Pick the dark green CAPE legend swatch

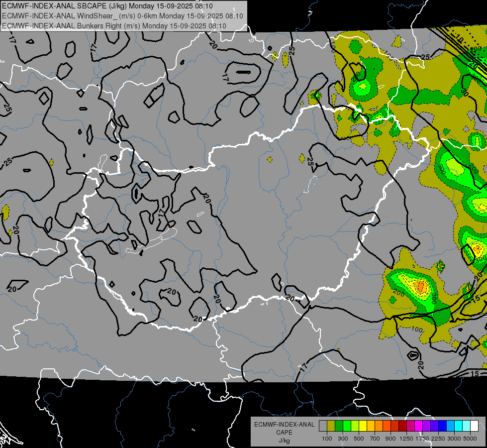[339, 426]
